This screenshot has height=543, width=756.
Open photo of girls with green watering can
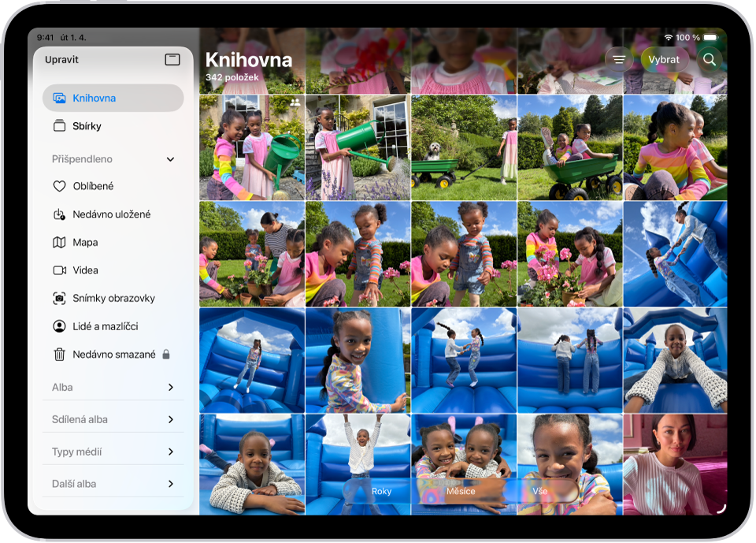(x=252, y=147)
